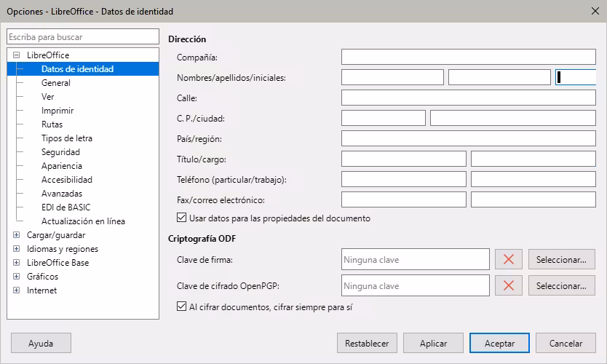
Task: Clear the OpenPGP encryption key with red X
Action: (509, 286)
